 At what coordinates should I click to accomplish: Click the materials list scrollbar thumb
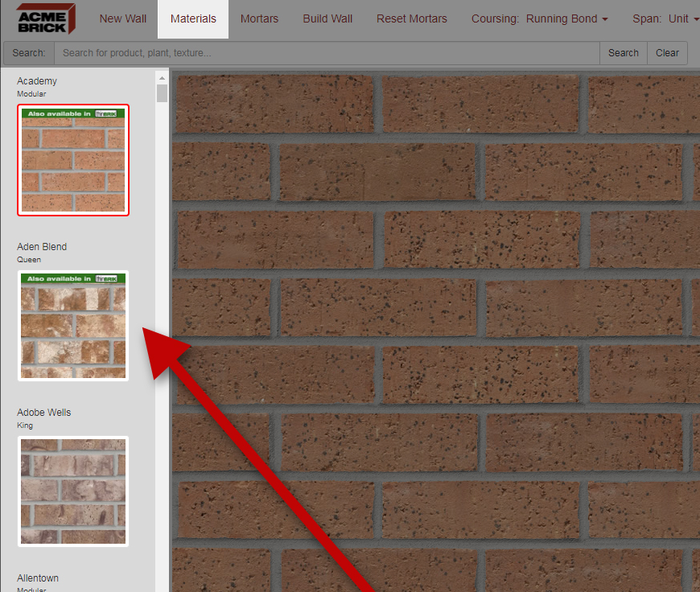tap(162, 93)
